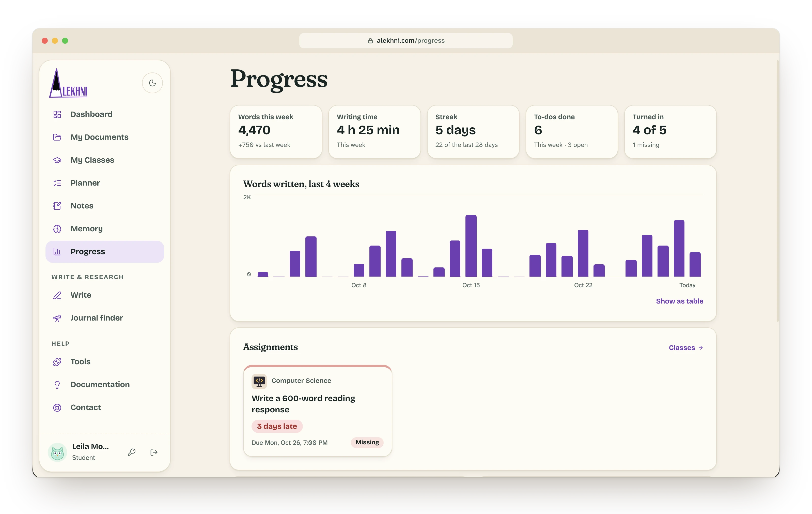Image resolution: width=812 pixels, height=514 pixels.
Task: Click the Writing time 4 h 25 min value
Action: point(368,130)
